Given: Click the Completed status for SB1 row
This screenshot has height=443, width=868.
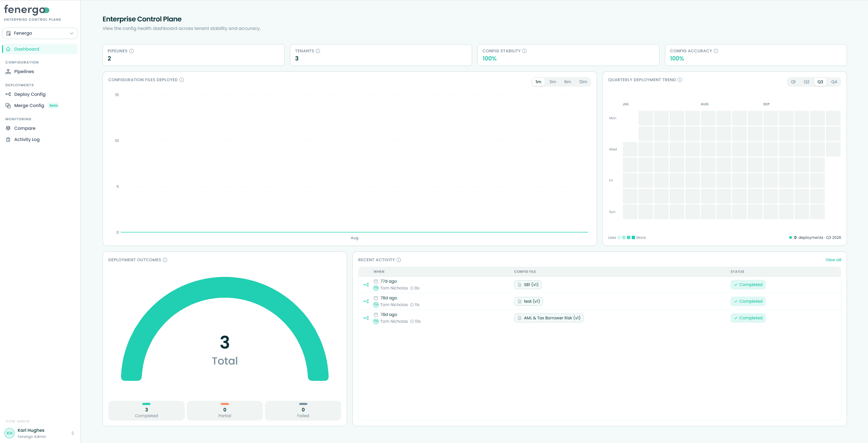Looking at the screenshot, I should [x=748, y=285].
